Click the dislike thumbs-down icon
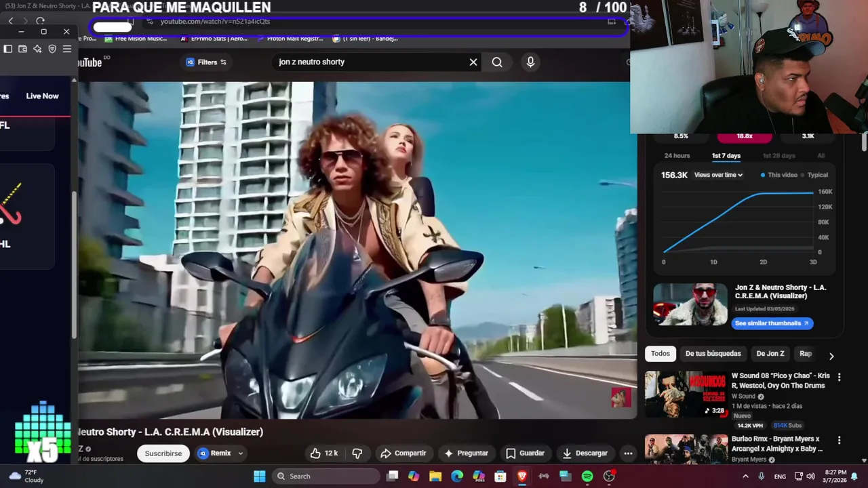This screenshot has width=868, height=488. coord(357,453)
